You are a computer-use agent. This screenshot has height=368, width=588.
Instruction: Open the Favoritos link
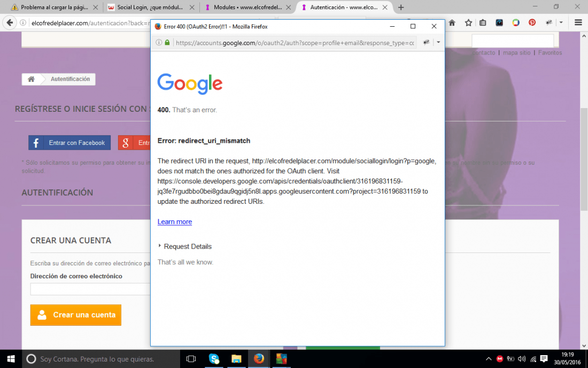[x=550, y=53]
